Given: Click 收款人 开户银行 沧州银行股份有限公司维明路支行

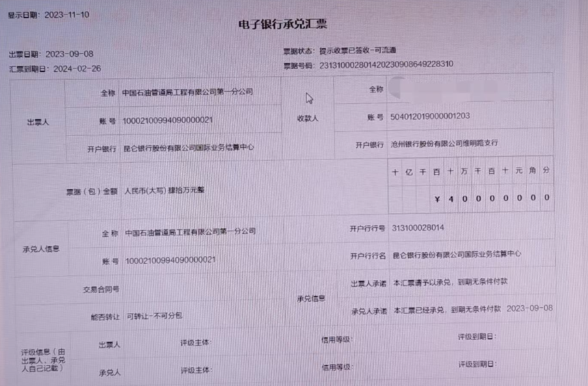Looking at the screenshot, I should click(x=444, y=144).
